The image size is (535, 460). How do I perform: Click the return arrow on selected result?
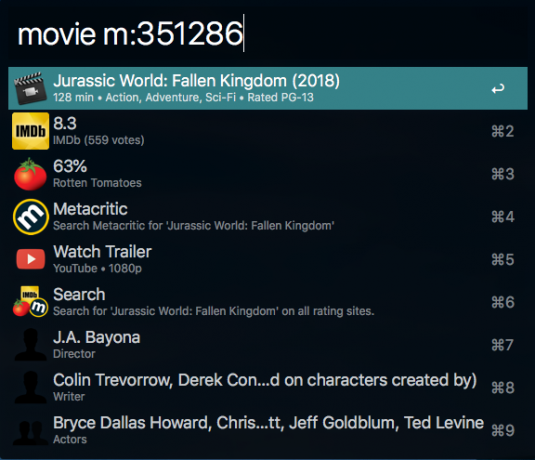(498, 89)
